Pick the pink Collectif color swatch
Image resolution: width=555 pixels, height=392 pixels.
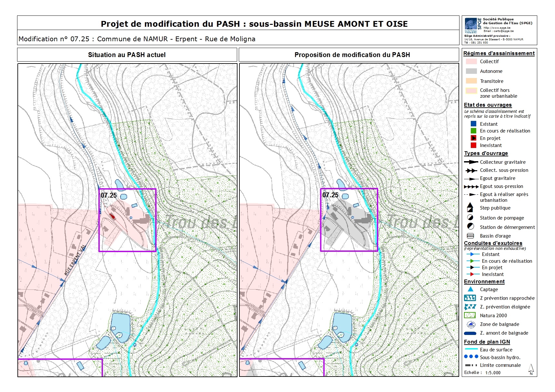[x=471, y=62]
